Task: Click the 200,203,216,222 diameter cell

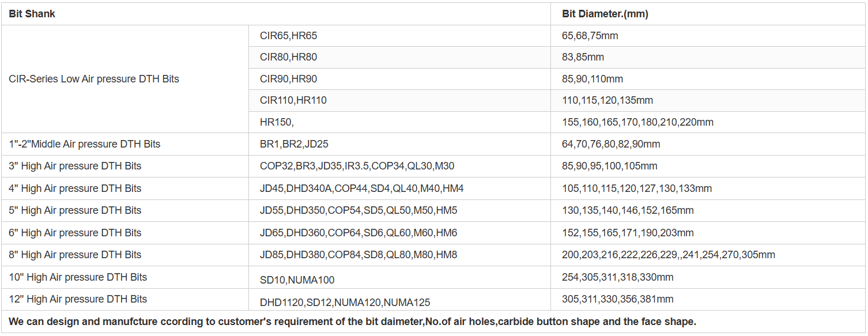Action: click(668, 255)
